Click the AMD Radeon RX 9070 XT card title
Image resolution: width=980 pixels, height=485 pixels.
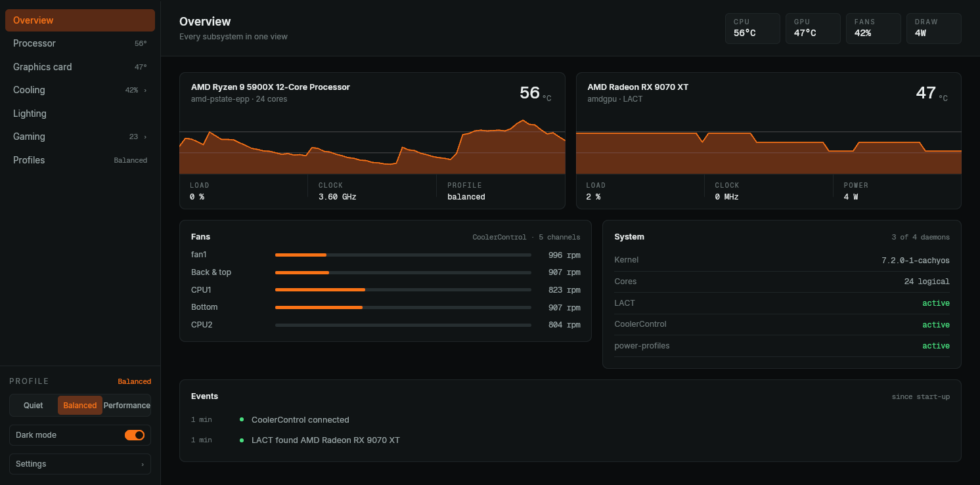(638, 87)
